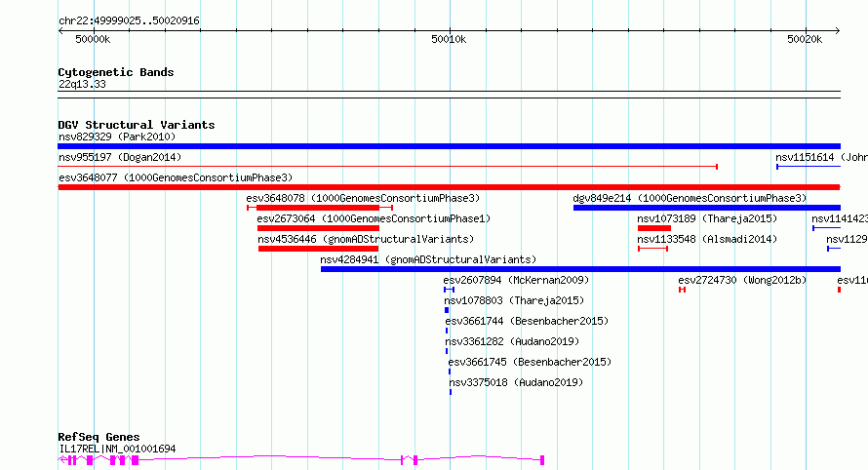Click the 50020k ruler tick label

[x=805, y=39]
